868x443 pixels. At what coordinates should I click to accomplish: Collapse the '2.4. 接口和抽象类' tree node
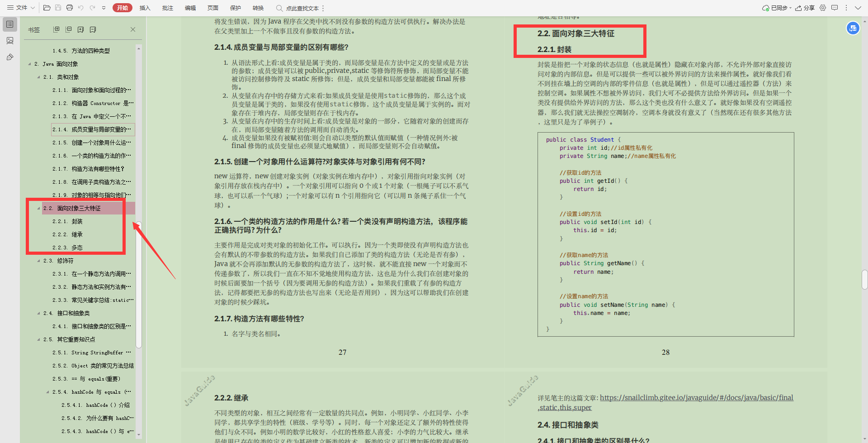click(x=38, y=313)
